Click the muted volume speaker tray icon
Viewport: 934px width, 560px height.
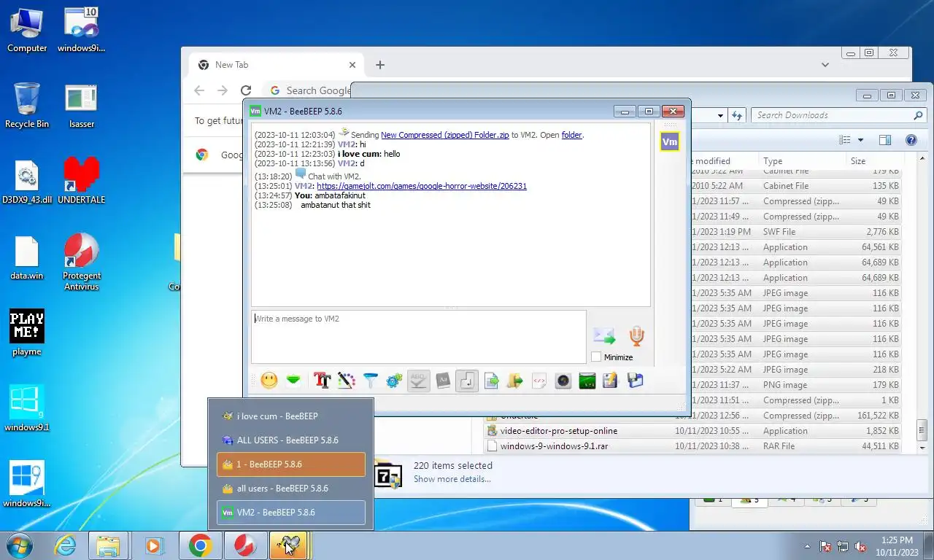tap(860, 546)
